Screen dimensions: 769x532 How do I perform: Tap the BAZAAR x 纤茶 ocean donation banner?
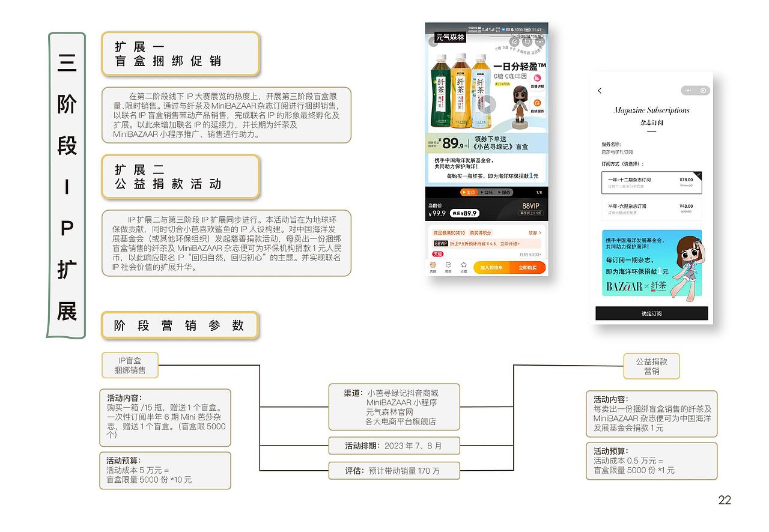651,262
